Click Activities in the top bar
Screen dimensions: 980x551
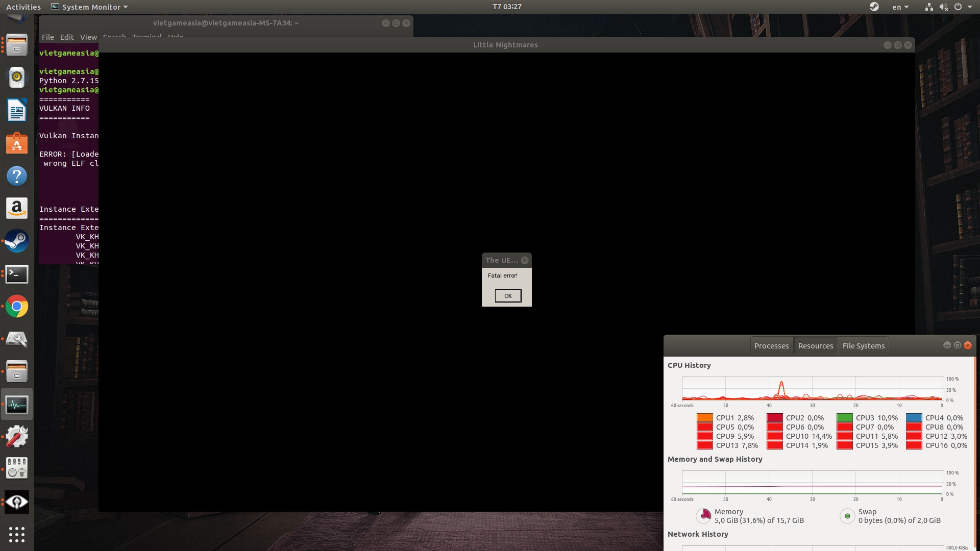coord(23,7)
